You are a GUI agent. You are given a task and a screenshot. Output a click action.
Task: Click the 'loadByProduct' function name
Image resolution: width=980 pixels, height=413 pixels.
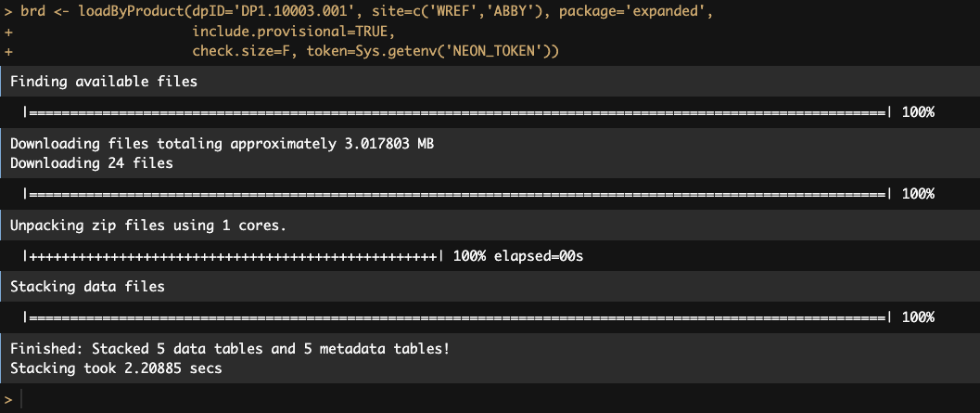point(132,12)
